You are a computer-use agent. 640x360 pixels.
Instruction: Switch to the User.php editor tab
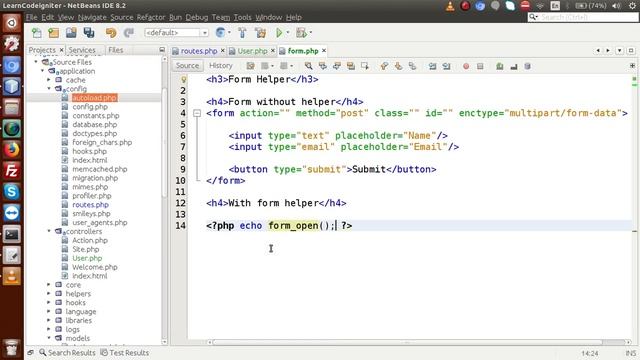point(252,51)
